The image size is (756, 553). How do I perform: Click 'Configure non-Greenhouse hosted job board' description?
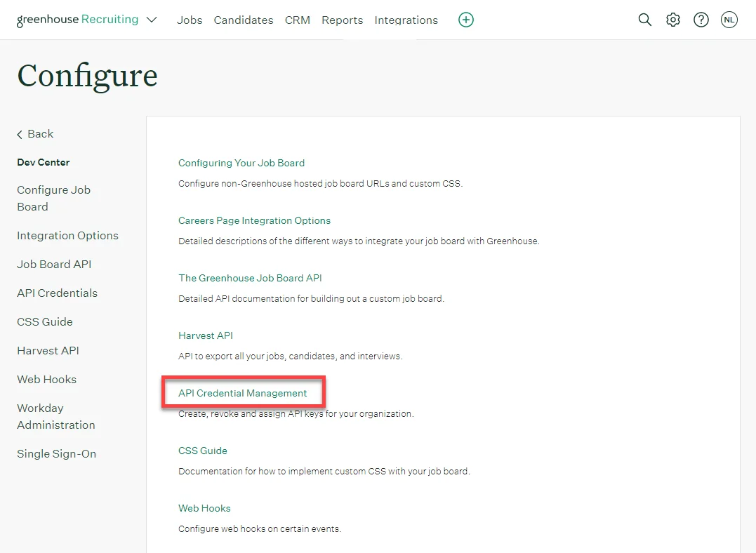(x=321, y=184)
